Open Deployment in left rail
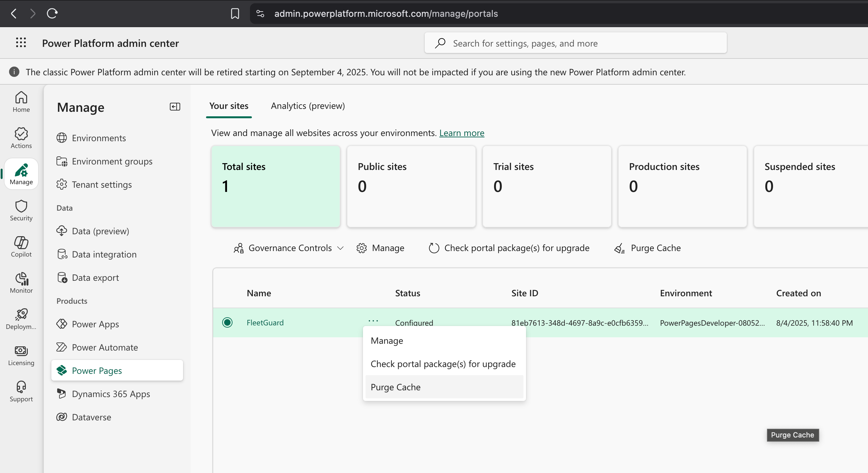The width and height of the screenshot is (868, 473). (x=21, y=319)
